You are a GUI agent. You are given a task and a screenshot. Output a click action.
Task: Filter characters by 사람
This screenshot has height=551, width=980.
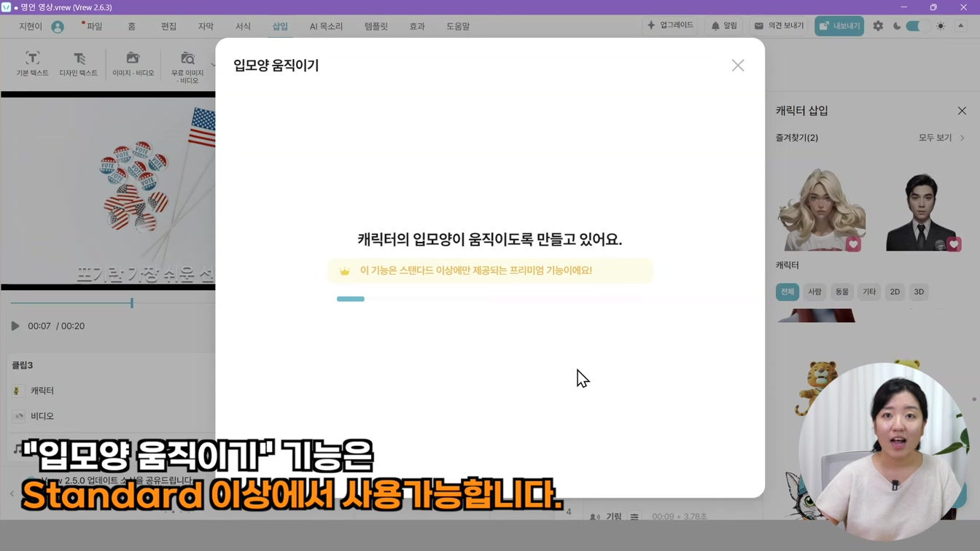click(x=814, y=292)
